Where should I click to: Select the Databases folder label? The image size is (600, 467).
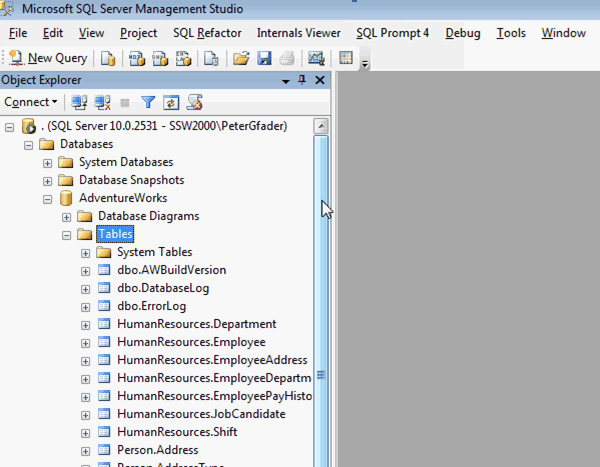point(86,144)
